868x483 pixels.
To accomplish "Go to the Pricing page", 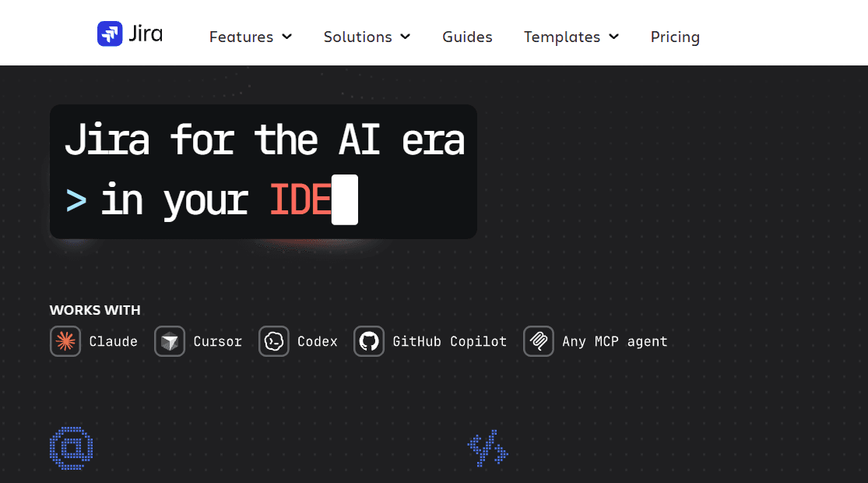I will (x=675, y=37).
